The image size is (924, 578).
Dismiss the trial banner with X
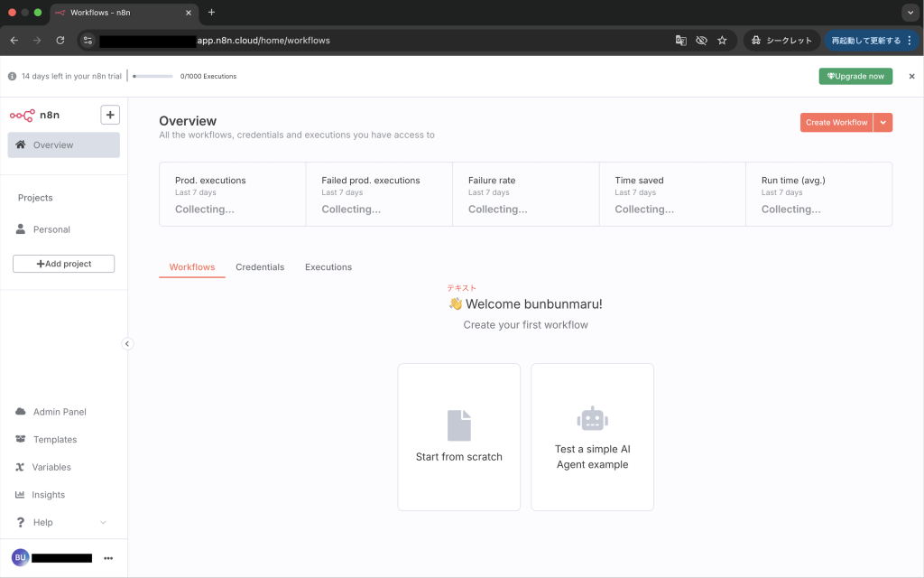pos(911,77)
